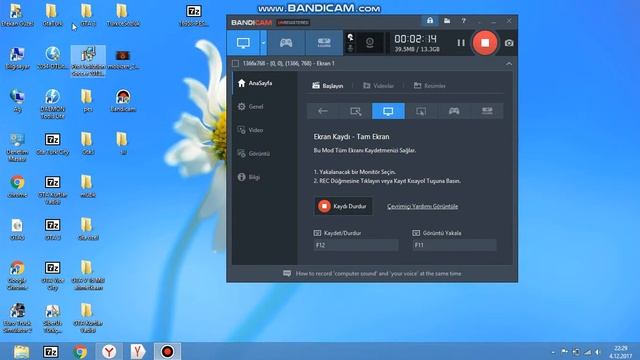The height and width of the screenshot is (360, 640).
Task: Switch to HDMI device recording mode in top toolbar
Action: point(324,43)
